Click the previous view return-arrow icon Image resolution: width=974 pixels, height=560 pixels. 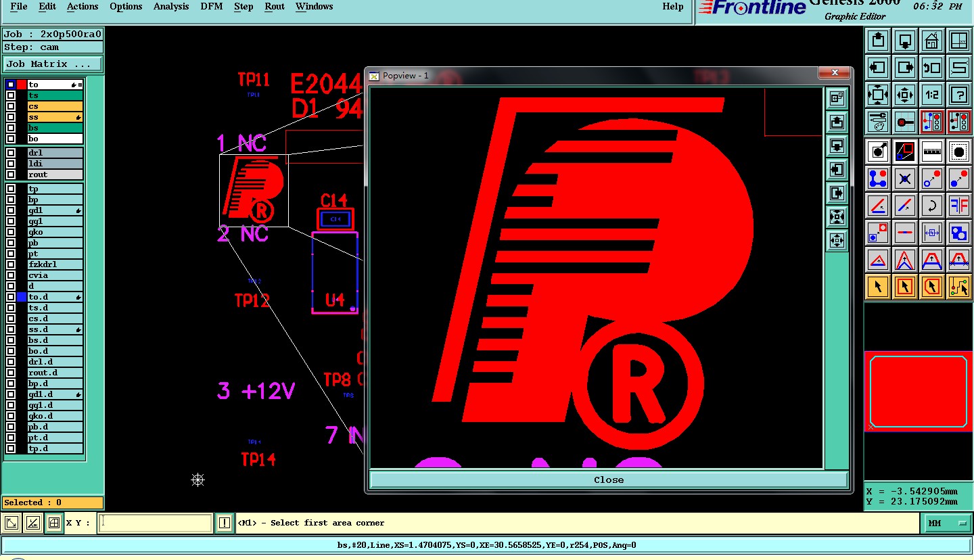pyautogui.click(x=932, y=68)
